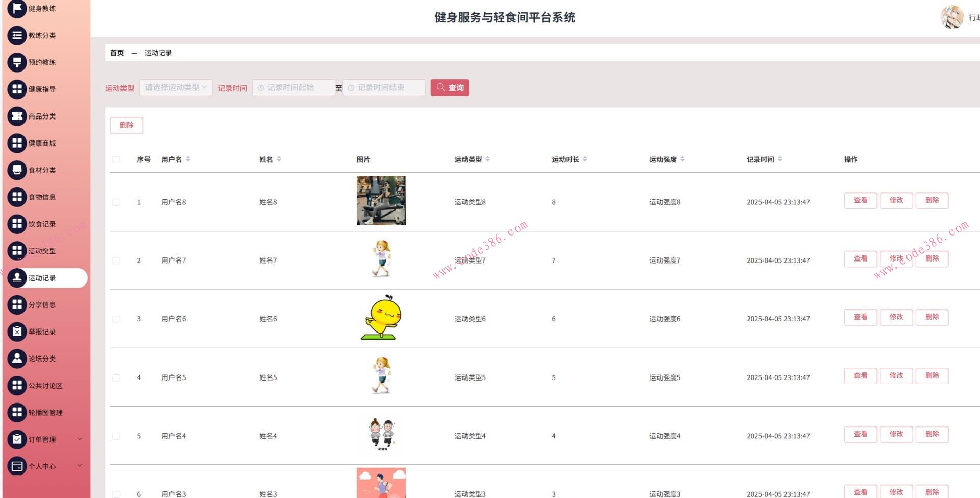Screen dimensions: 980x498
Task: Click the 健康商城 sidebar icon
Action: 17,143
